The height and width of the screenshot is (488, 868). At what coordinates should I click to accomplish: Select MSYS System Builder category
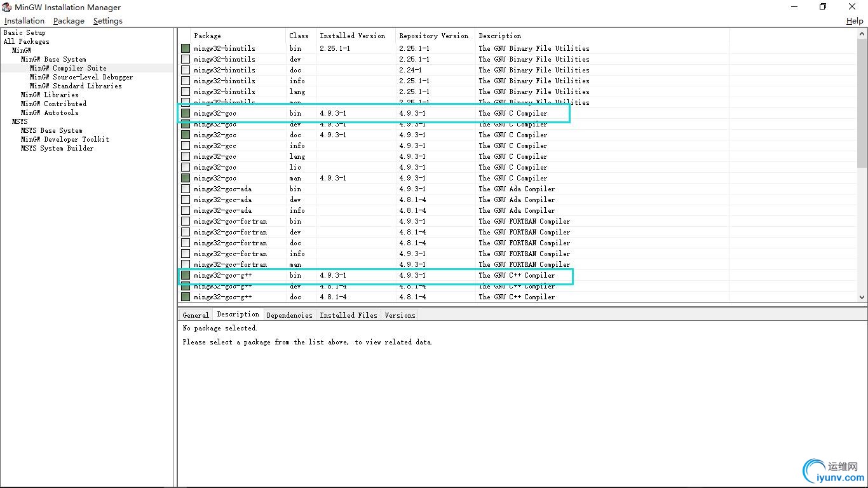click(57, 148)
